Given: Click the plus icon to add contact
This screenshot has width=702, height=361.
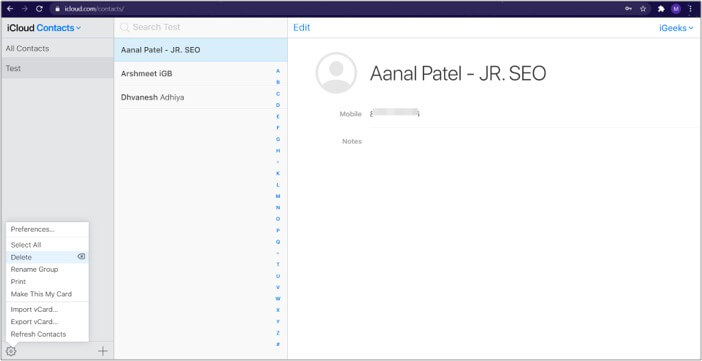Looking at the screenshot, I should [103, 351].
